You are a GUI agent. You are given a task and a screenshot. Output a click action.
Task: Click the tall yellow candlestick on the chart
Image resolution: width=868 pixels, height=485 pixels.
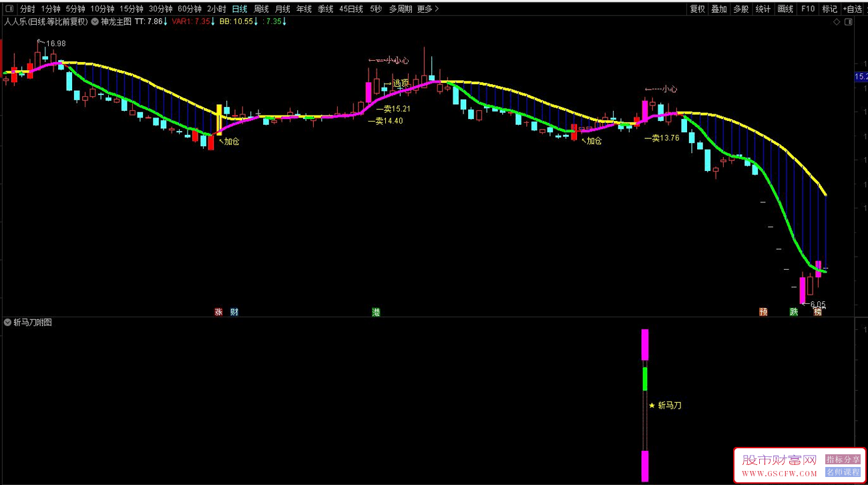pos(218,120)
